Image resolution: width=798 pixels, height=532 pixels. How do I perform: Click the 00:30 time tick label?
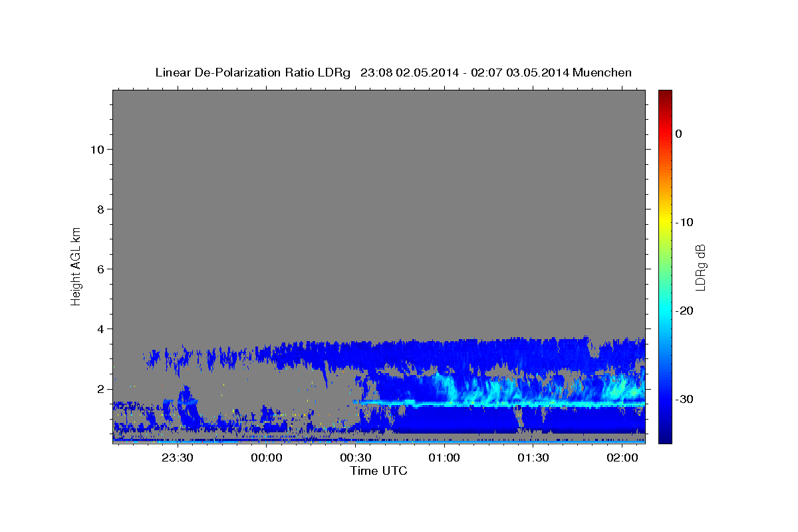[x=356, y=458]
